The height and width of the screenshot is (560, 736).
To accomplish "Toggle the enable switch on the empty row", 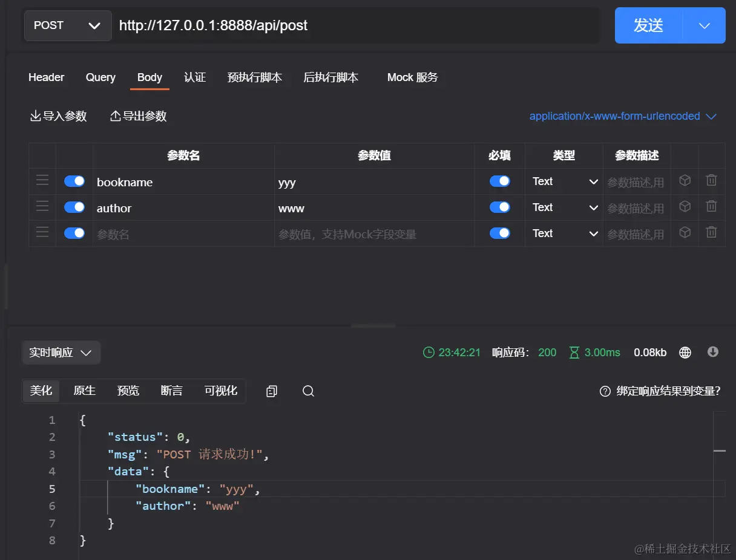I will (74, 233).
